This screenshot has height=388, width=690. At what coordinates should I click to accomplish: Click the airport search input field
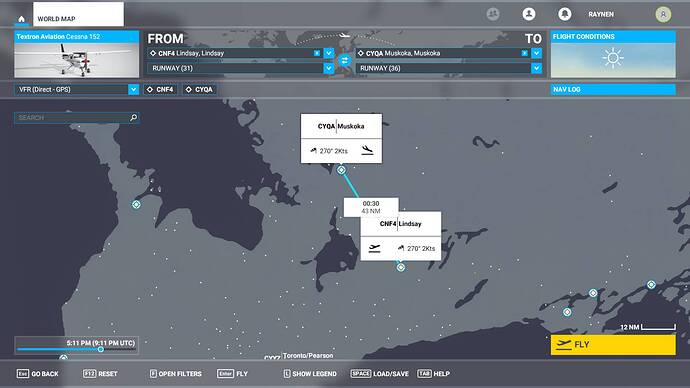click(77, 117)
